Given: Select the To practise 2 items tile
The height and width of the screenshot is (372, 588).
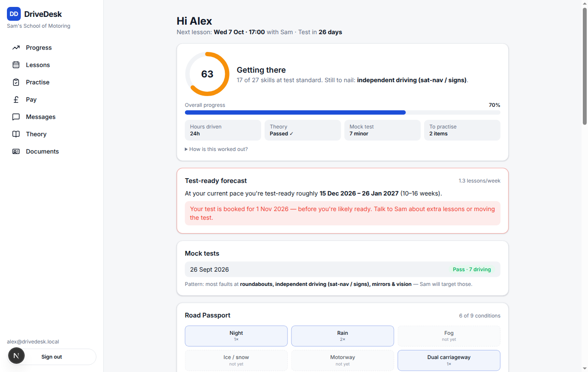Looking at the screenshot, I should (x=462, y=130).
